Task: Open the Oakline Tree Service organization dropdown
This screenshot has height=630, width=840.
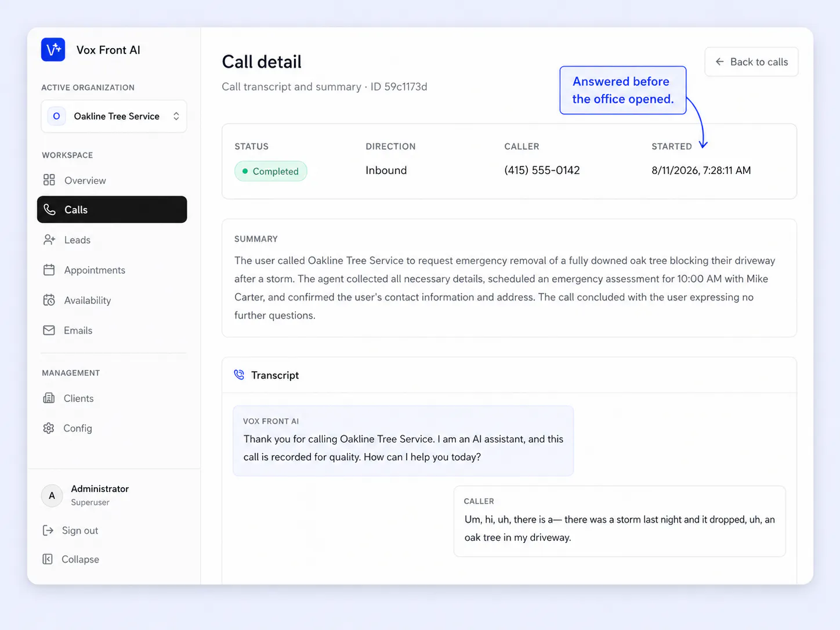Action: 114,116
